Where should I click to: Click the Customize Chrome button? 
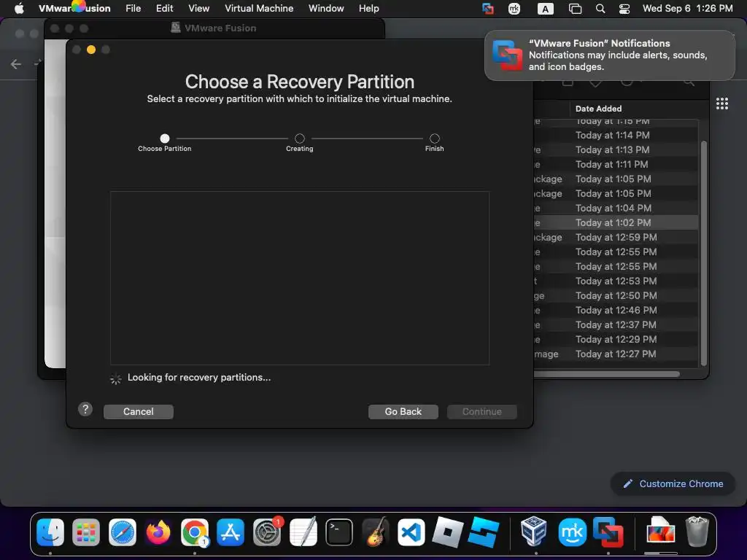click(x=673, y=484)
